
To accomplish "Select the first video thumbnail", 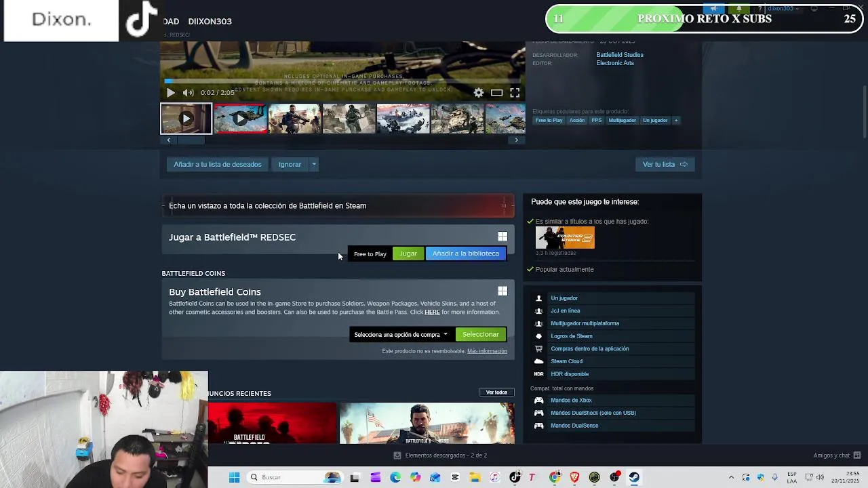I will 186,119.
